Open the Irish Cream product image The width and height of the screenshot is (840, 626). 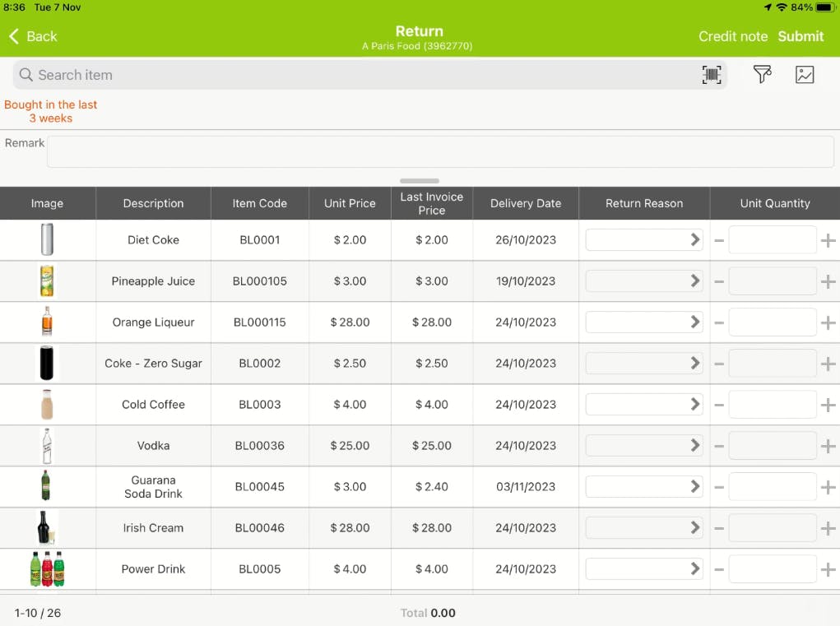(46, 527)
